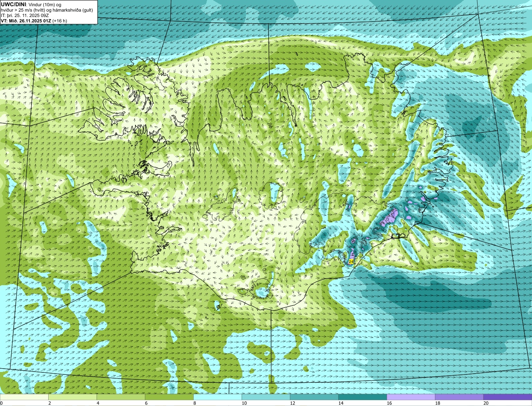Select the above-20 dark purple color bar segment
Viewport: 532px width, 406px height.
click(x=507, y=397)
